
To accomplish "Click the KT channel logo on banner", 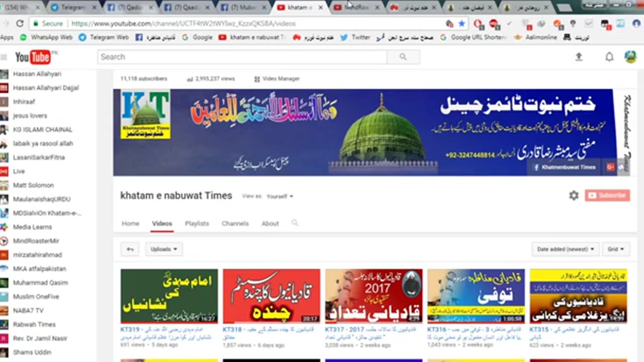I will point(145,115).
